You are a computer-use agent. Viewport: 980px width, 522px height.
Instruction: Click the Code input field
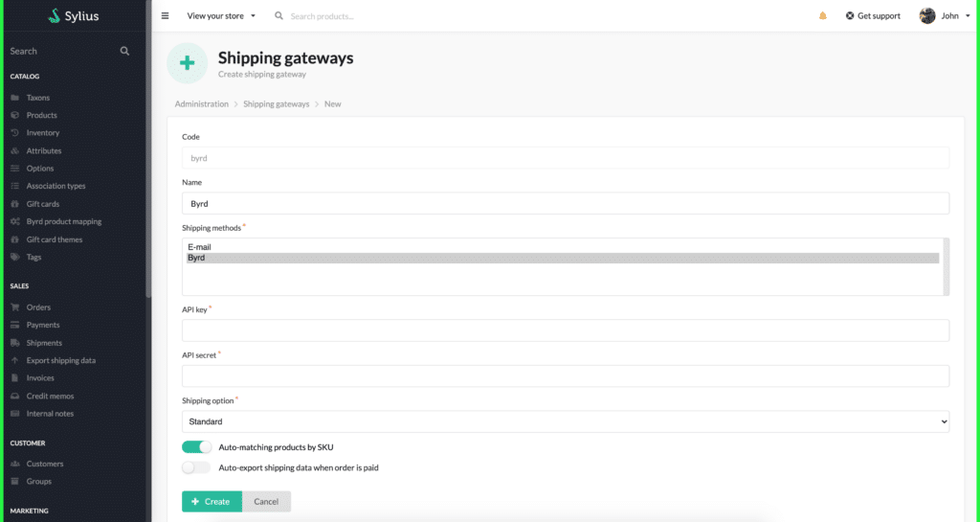(x=566, y=157)
